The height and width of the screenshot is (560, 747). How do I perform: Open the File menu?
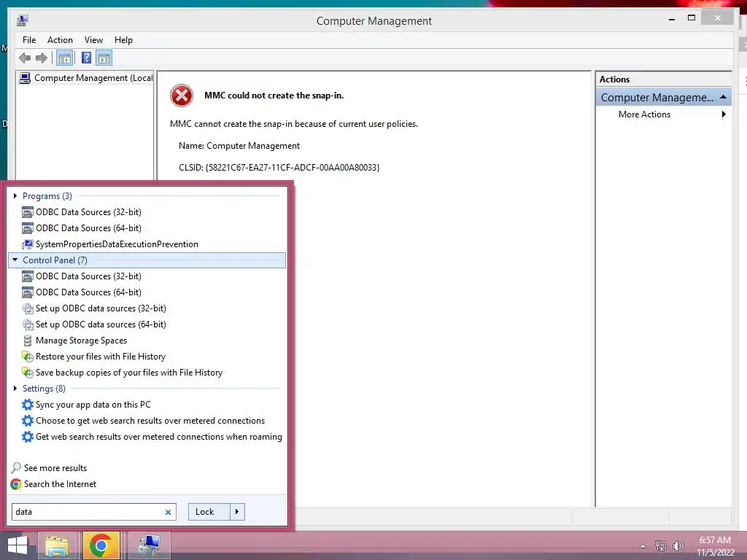[29, 40]
